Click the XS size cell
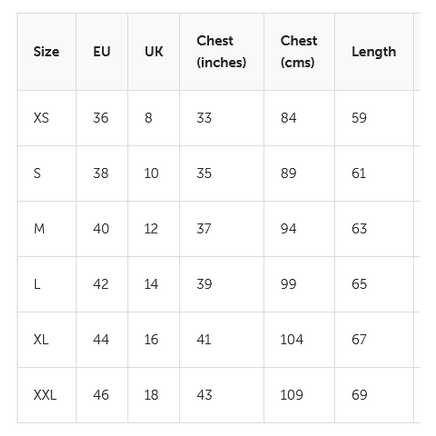The image size is (436, 436). click(41, 118)
